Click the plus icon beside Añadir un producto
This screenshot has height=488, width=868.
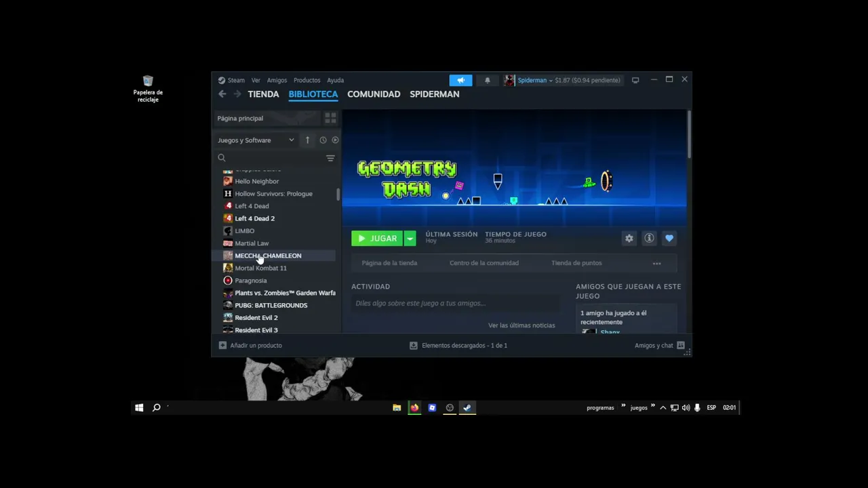coord(222,346)
